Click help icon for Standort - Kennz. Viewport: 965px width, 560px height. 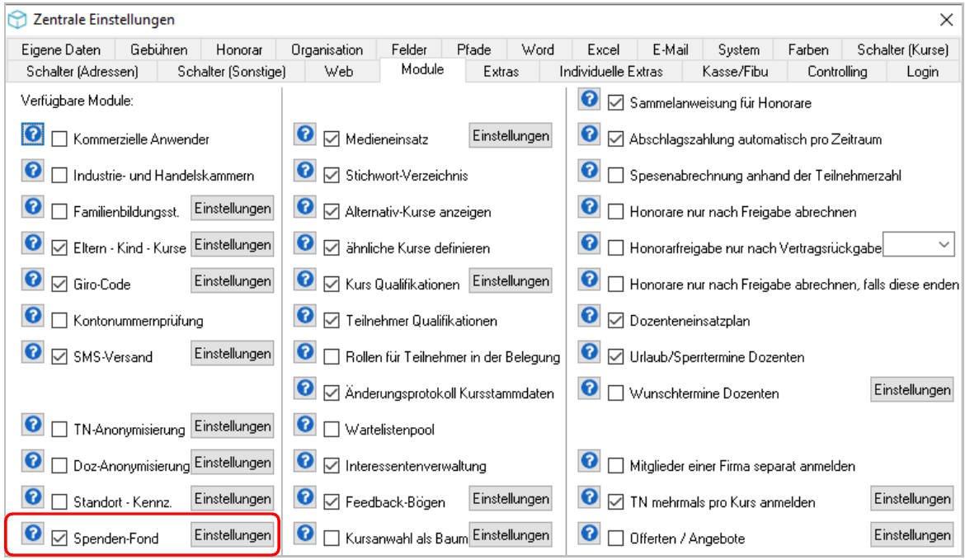coord(33,497)
